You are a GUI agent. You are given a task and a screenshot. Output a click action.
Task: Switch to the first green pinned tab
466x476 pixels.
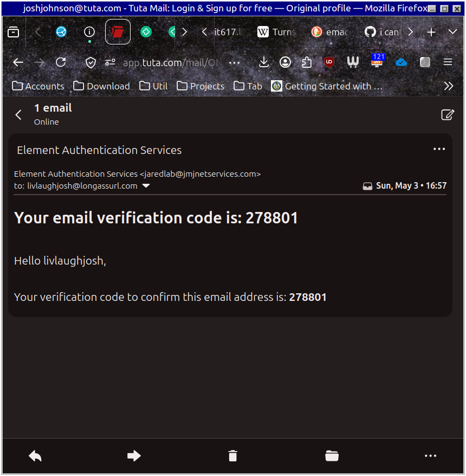point(146,32)
